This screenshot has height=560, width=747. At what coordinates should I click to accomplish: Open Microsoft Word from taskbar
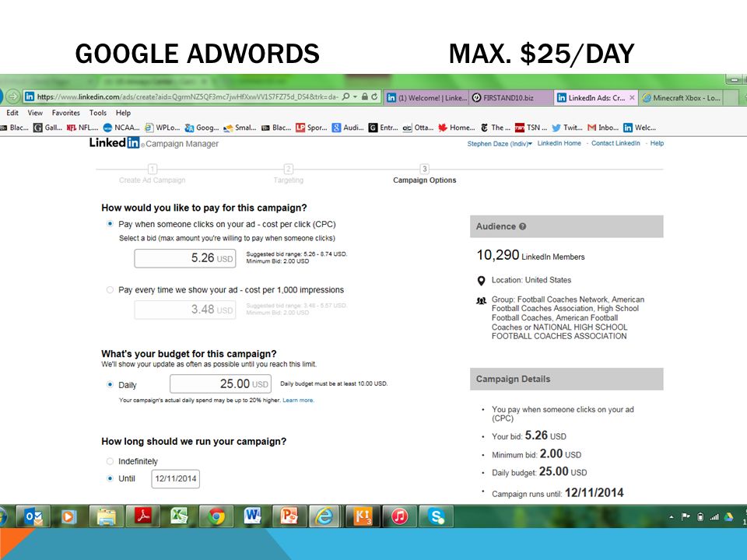(x=252, y=516)
